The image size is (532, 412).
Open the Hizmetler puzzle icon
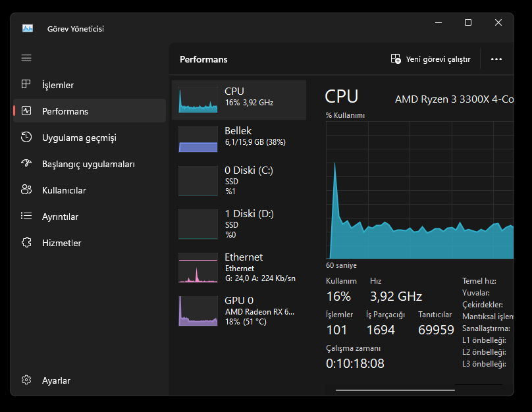tap(26, 243)
